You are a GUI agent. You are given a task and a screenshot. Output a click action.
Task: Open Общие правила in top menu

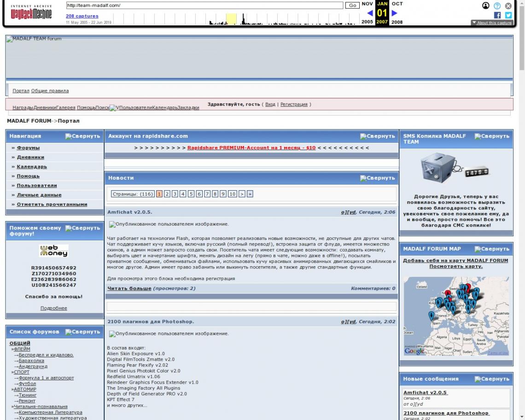pyautogui.click(x=50, y=91)
